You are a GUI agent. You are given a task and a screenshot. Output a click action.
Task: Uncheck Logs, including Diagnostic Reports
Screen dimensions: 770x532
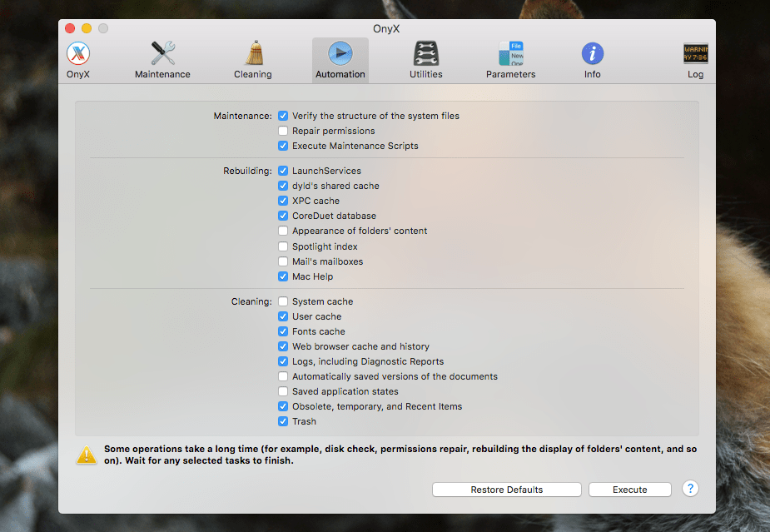tap(283, 361)
